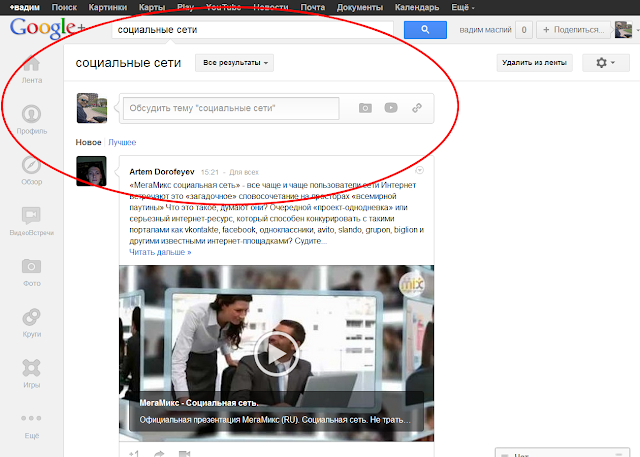
Task: Click the share arrow under the post
Action: [x=159, y=453]
